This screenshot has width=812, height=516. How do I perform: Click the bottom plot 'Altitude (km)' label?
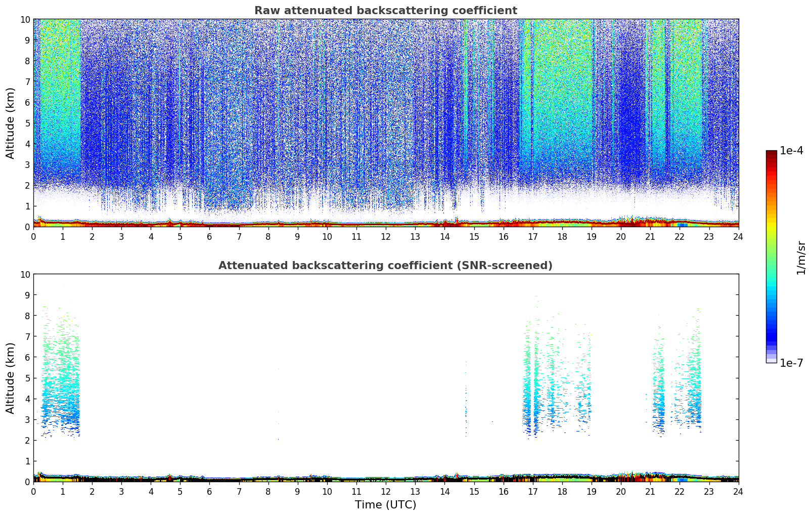pyautogui.click(x=11, y=378)
